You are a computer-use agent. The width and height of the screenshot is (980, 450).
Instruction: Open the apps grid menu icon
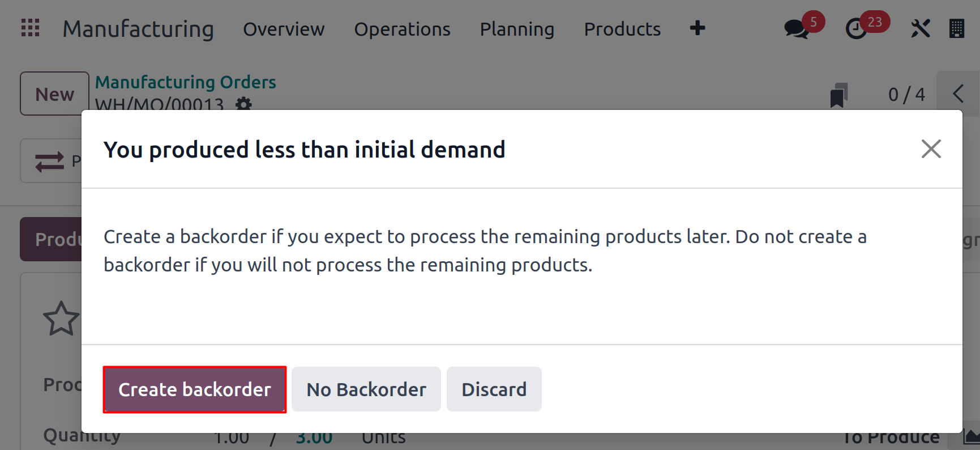point(30,28)
